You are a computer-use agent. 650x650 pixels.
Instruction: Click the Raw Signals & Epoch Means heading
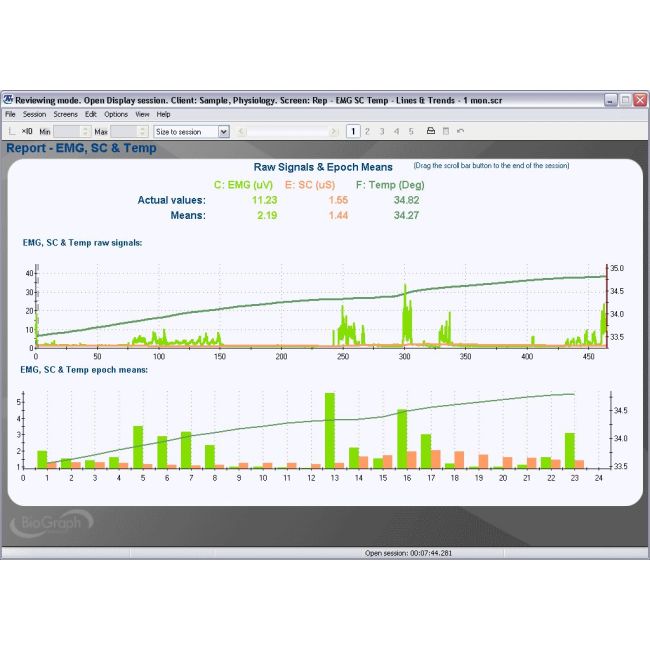click(323, 167)
